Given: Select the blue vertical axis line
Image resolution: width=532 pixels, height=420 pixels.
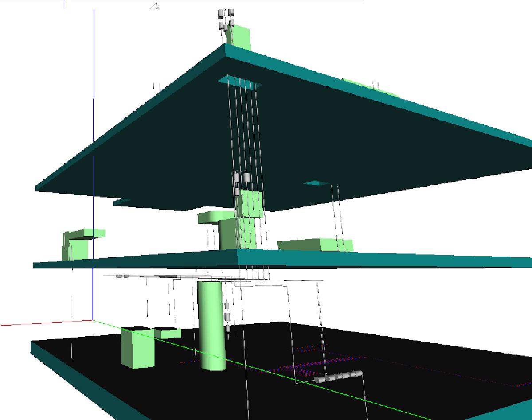Looking at the screenshot, I should [94, 133].
